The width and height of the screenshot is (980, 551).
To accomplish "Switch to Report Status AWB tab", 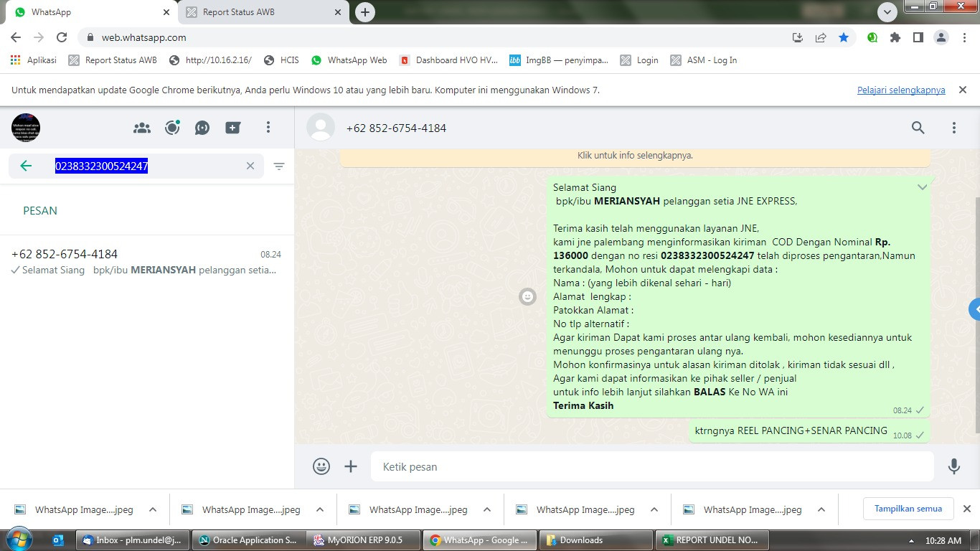I will pyautogui.click(x=262, y=12).
